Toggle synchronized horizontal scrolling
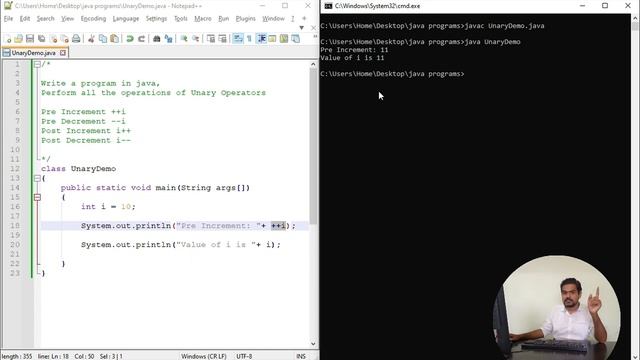Viewport: 640px width, 360px height. [x=222, y=39]
